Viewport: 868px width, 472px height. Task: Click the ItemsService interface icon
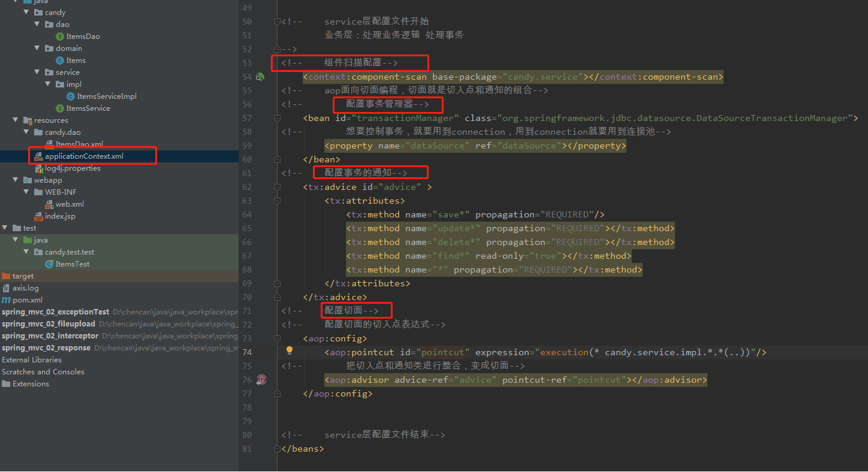point(60,108)
